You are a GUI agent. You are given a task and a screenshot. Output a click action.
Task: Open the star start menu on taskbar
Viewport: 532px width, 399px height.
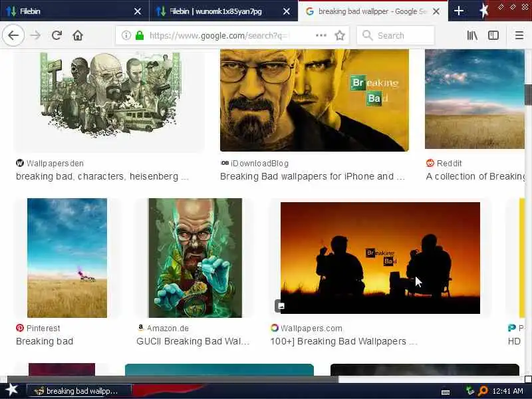point(12,390)
